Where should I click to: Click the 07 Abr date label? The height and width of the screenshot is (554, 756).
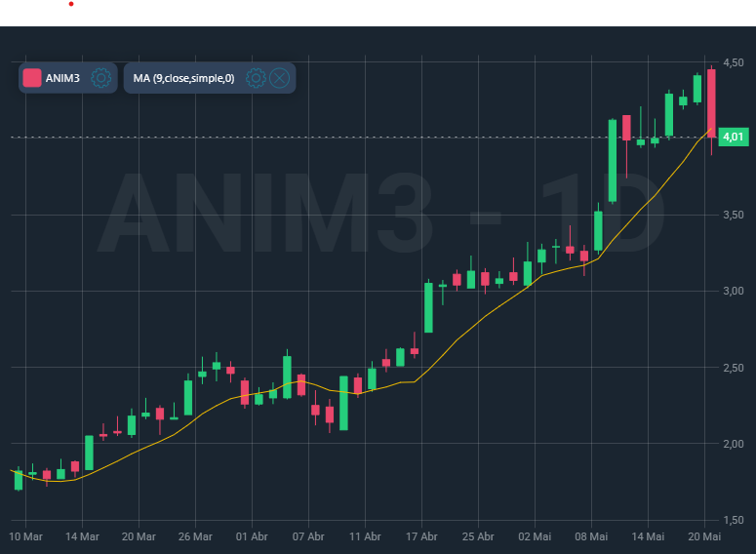tap(308, 536)
